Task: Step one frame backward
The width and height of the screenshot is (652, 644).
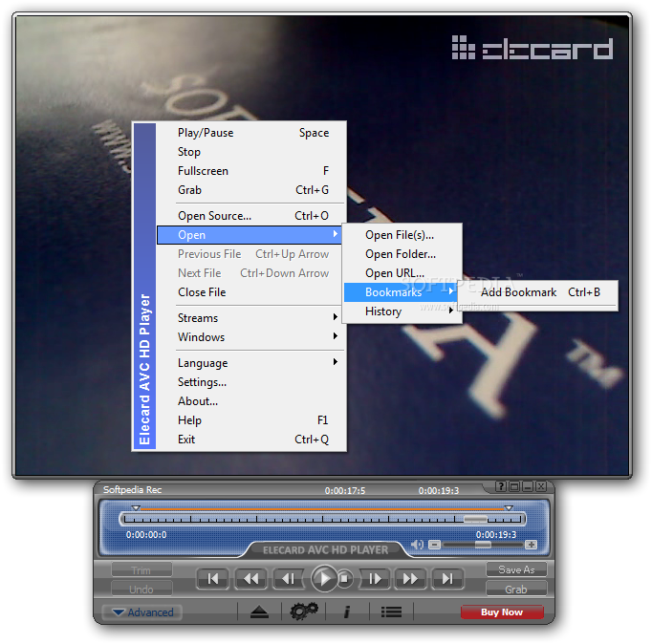Action: tap(288, 578)
